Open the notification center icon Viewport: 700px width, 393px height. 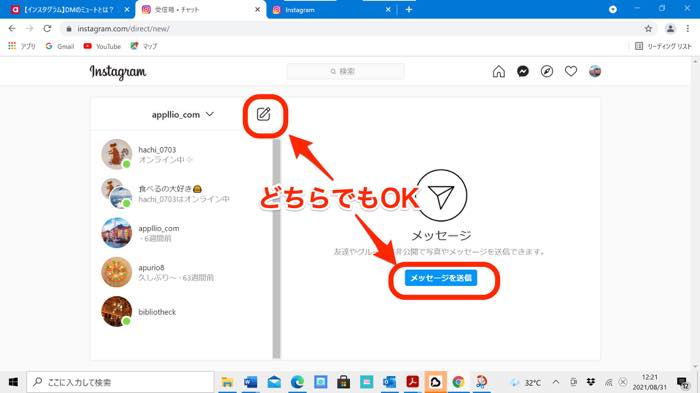click(682, 383)
